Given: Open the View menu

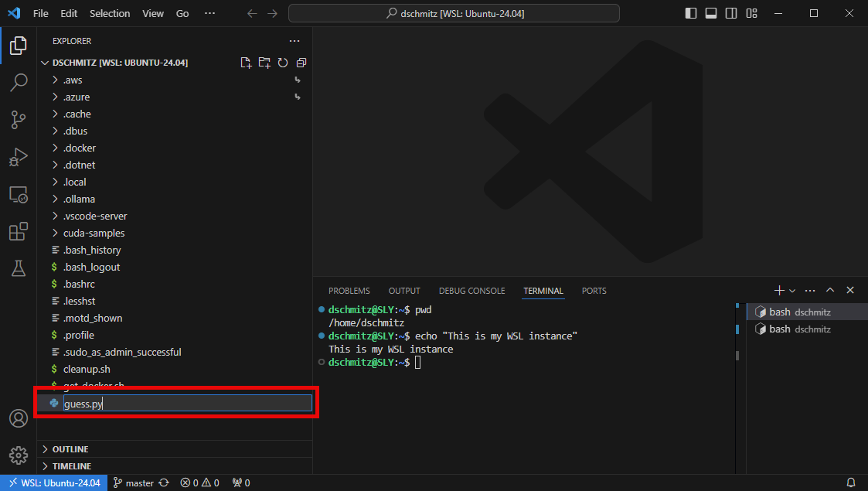Looking at the screenshot, I should (152, 13).
